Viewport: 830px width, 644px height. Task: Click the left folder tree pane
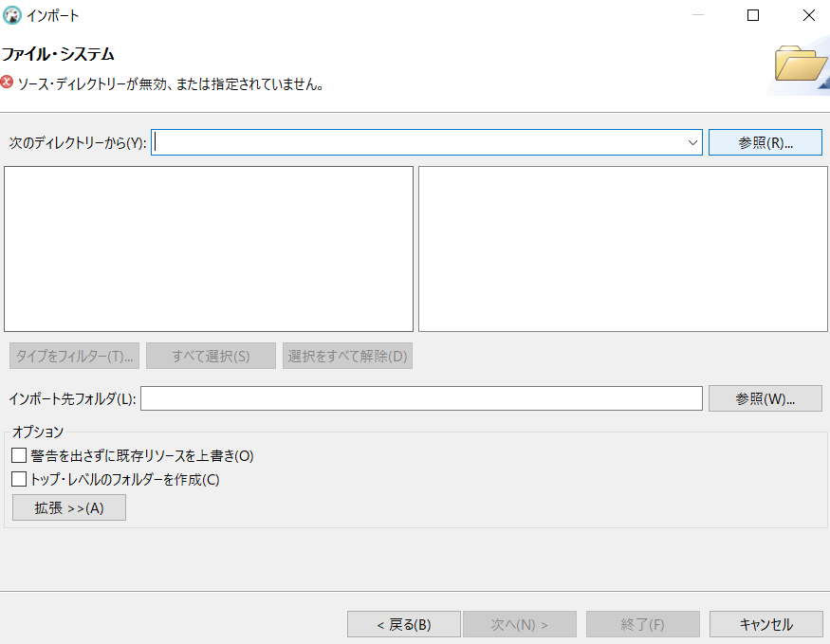pos(209,248)
